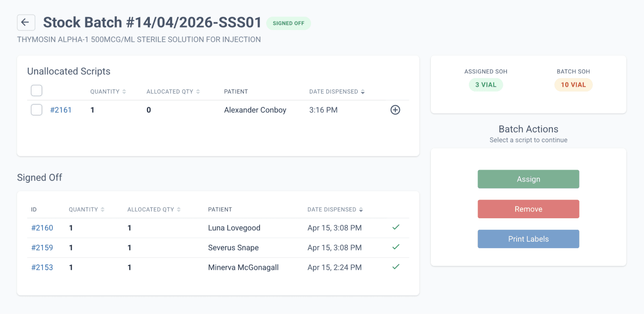Click the THYMOSIN ALPHA-1 product subtitle
Viewport: 644px width, 314px height.
tap(139, 40)
